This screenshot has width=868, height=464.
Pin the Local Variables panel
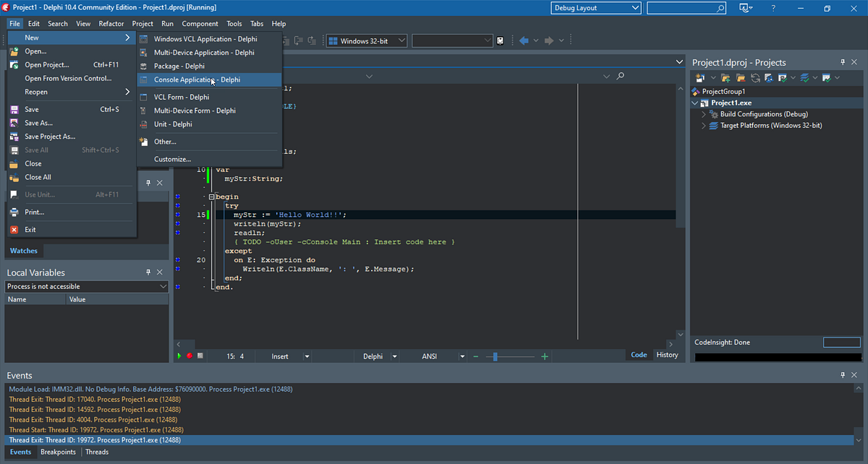tap(148, 272)
